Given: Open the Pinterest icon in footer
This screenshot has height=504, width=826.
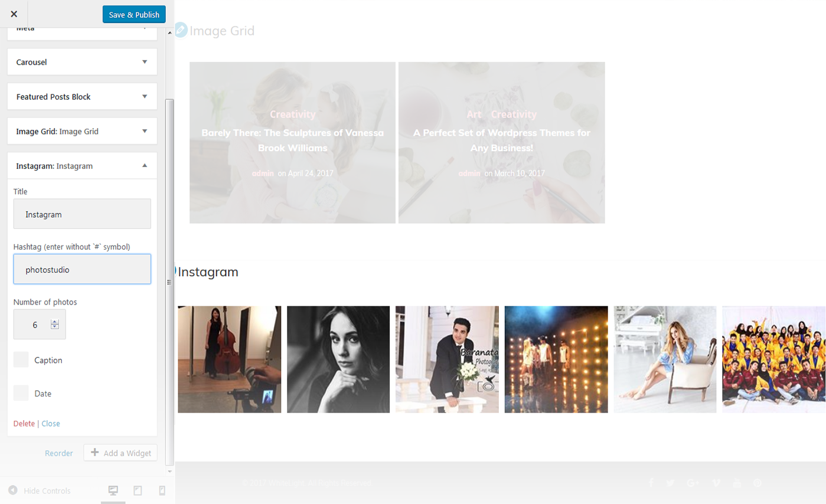Looking at the screenshot, I should click(758, 483).
